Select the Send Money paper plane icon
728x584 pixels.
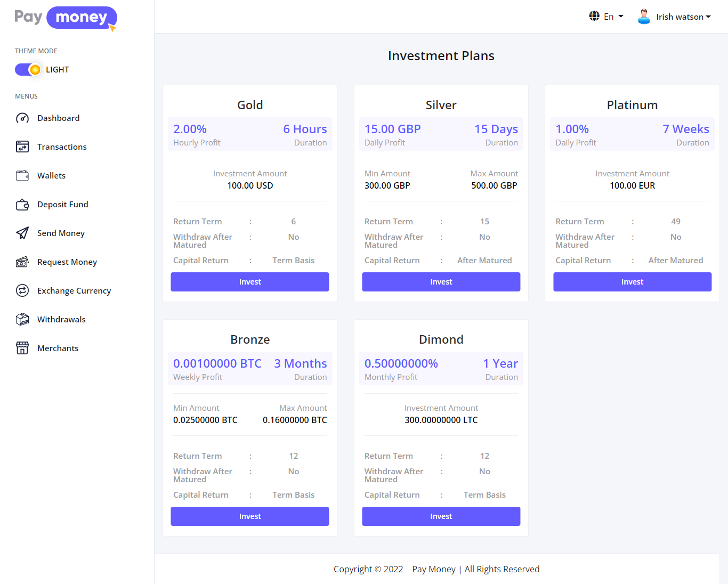point(22,233)
